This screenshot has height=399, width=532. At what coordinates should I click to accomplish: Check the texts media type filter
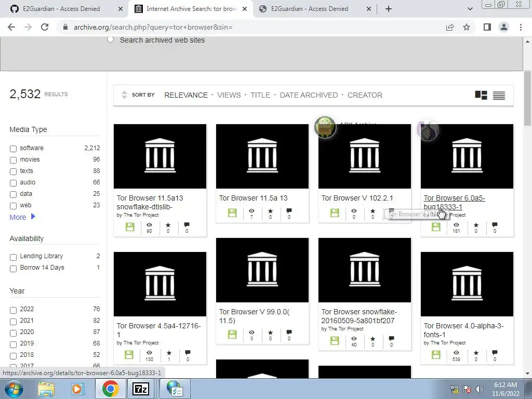[13, 171]
